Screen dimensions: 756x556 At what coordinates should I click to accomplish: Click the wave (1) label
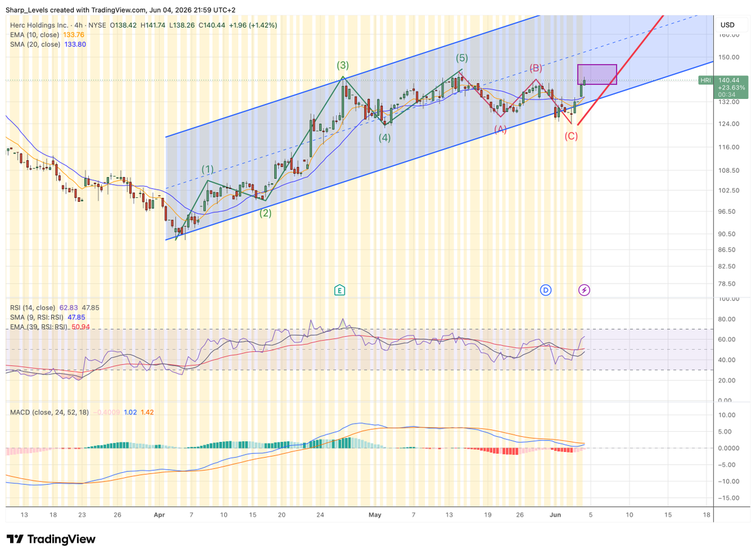click(x=207, y=170)
